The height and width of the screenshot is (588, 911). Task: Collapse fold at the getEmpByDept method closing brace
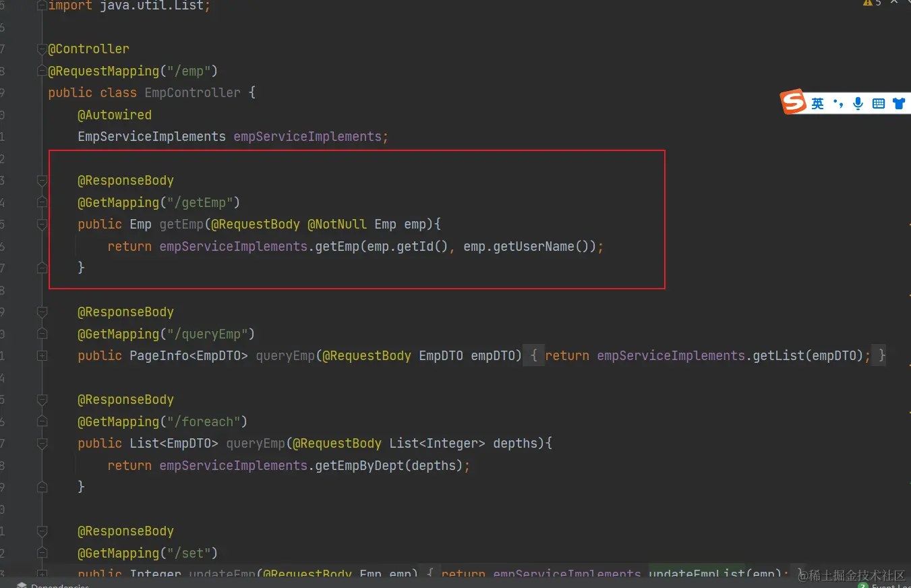coord(42,487)
